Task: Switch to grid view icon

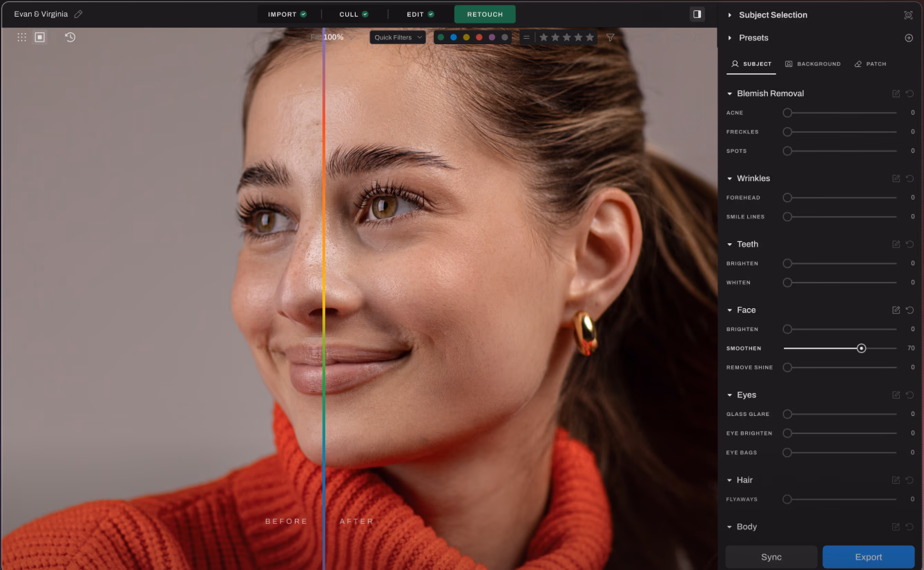Action: pos(22,37)
